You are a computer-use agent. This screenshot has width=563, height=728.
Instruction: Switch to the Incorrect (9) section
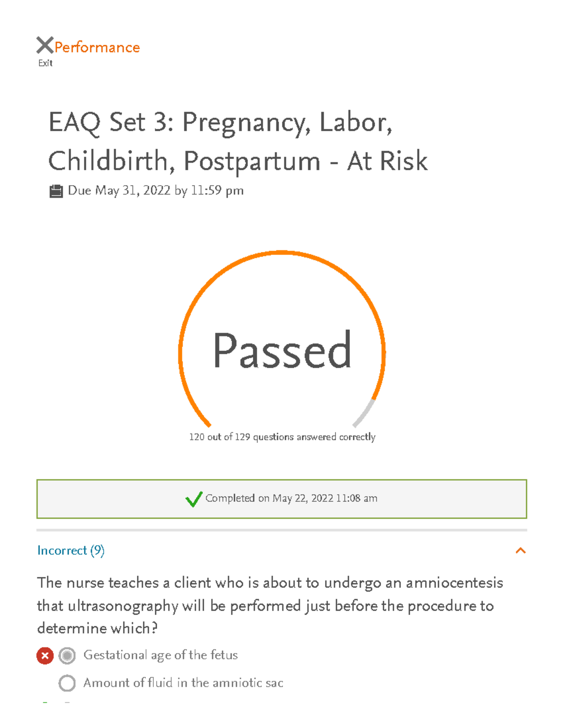pyautogui.click(x=71, y=551)
